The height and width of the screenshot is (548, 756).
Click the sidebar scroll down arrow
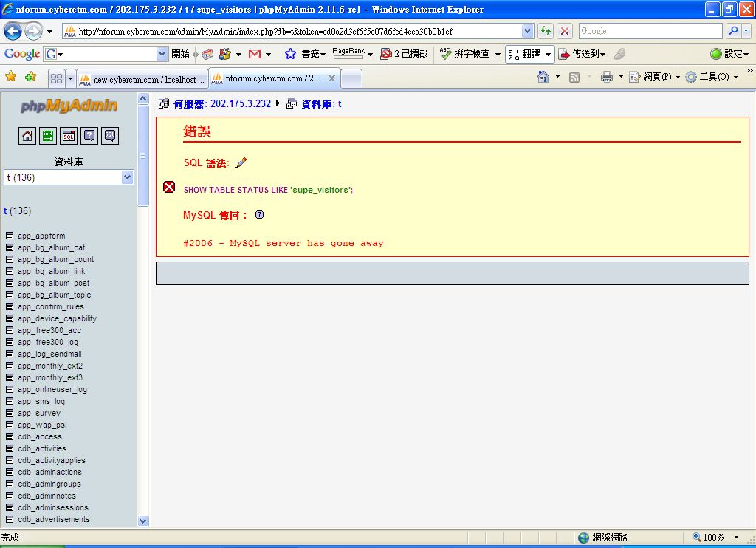tap(143, 521)
